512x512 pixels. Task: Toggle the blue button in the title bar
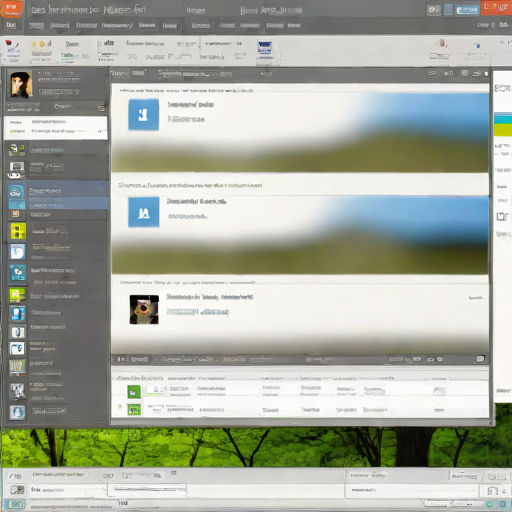click(x=467, y=10)
